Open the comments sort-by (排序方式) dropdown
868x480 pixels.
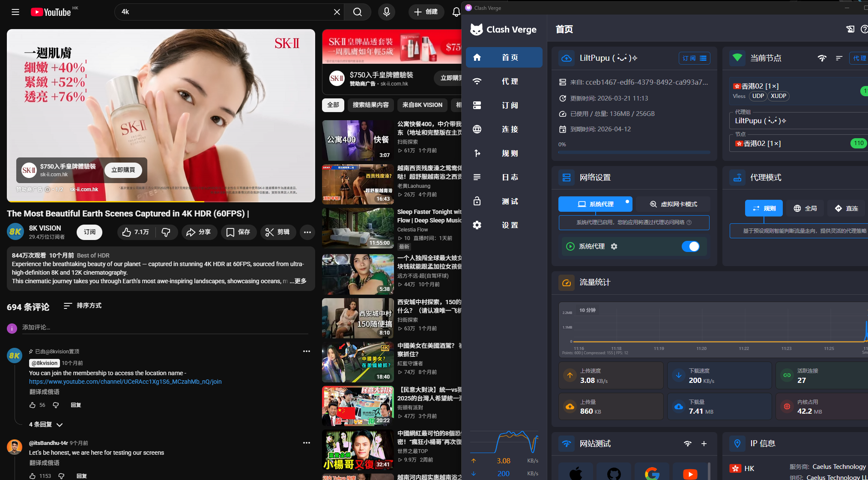[83, 305]
